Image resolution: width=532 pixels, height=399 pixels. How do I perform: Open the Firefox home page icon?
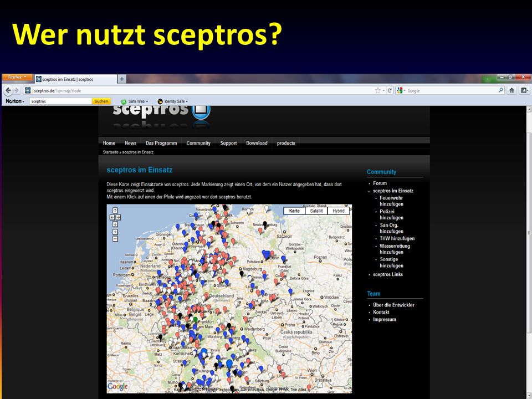tap(511, 90)
